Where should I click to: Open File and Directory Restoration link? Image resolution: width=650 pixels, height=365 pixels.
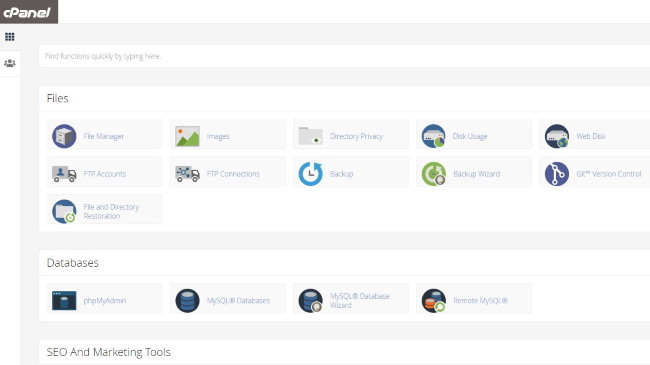[x=111, y=212]
